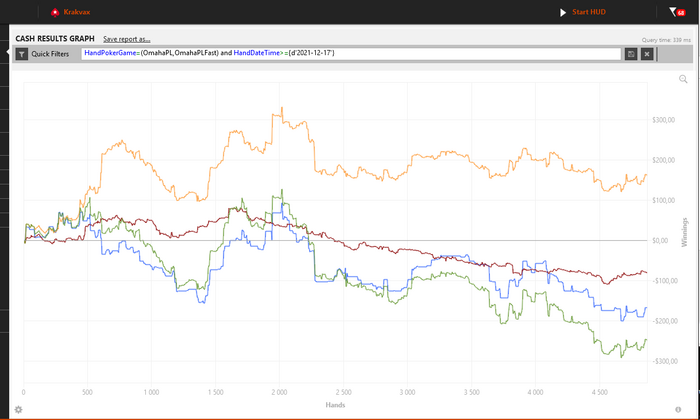This screenshot has height=420, width=700.
Task: Click HandPokerGame keyword in the filter
Action: 110,53
